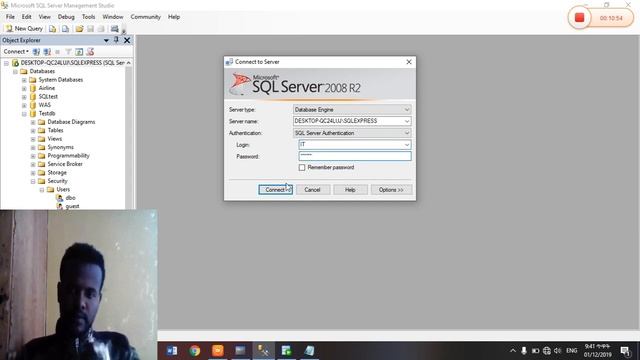
Task: Open the Tools menu
Action: coord(89,17)
